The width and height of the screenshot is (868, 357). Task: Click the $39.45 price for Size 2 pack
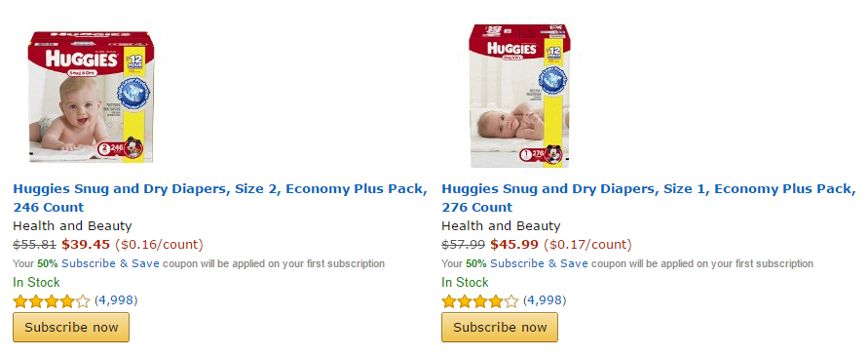pyautogui.click(x=86, y=245)
